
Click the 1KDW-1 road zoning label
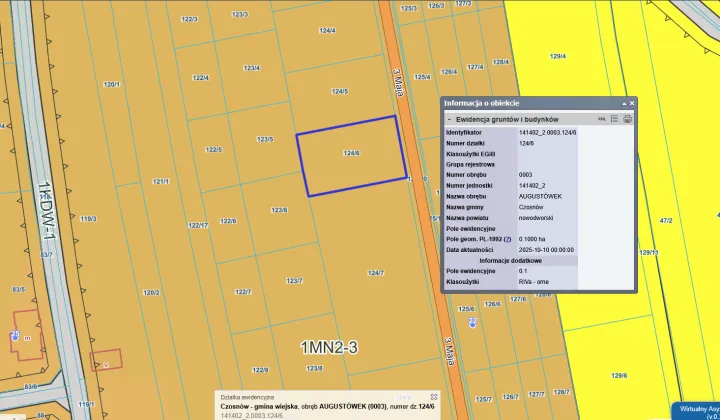(x=46, y=210)
